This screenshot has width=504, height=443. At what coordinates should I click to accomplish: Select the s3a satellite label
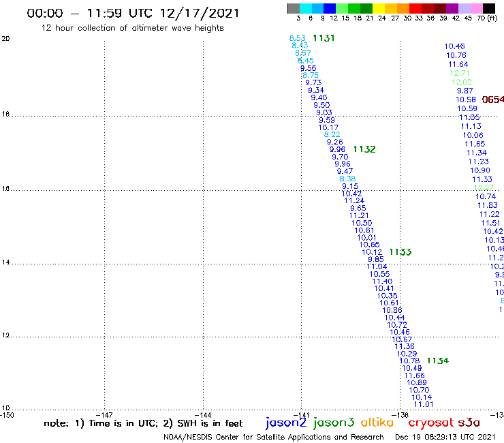click(x=469, y=423)
